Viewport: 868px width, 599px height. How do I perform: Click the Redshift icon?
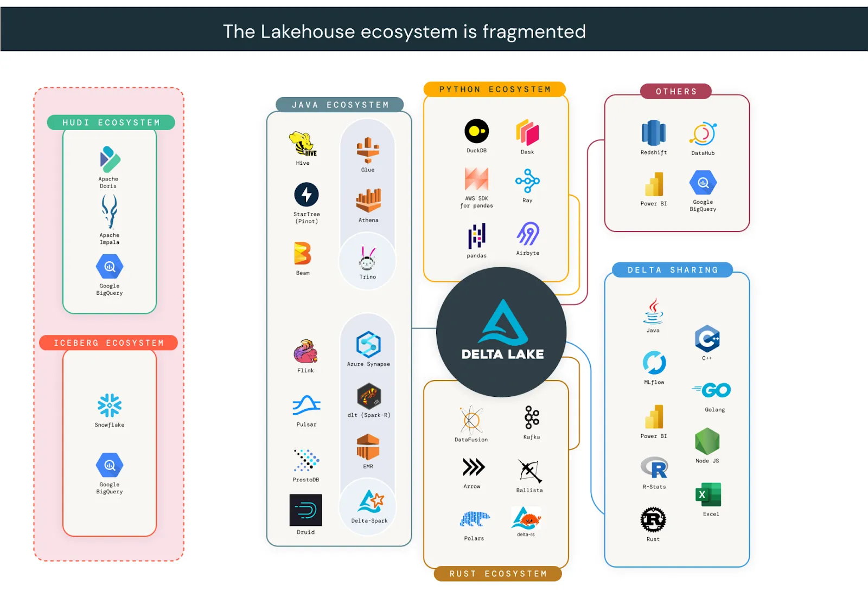pyautogui.click(x=653, y=133)
